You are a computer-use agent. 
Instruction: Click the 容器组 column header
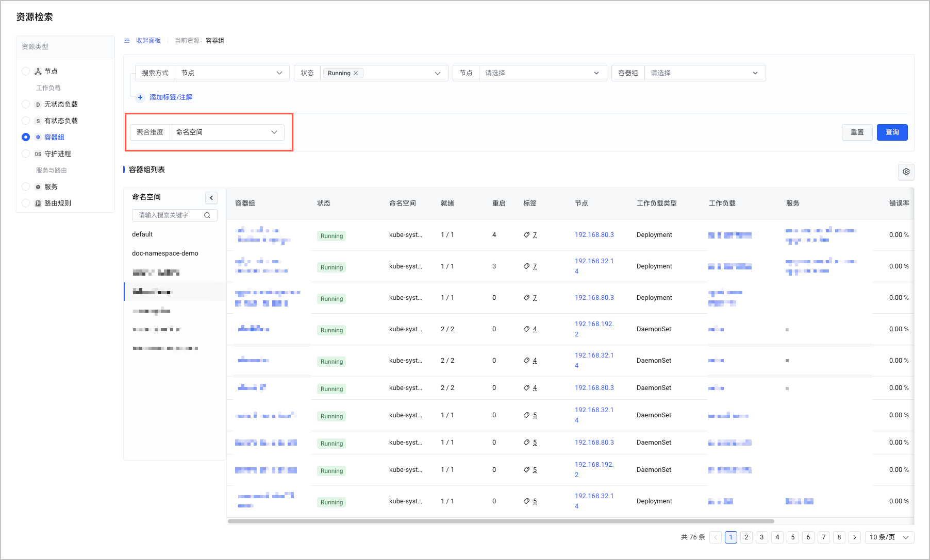point(245,203)
